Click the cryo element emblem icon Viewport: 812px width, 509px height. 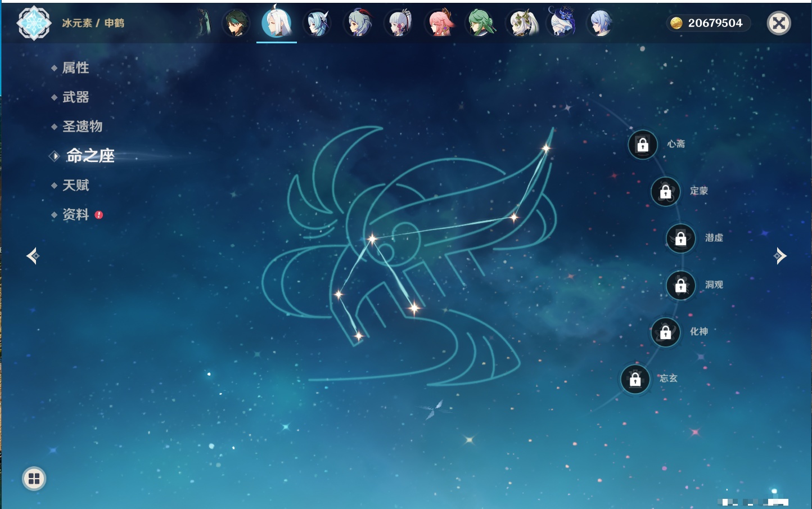(x=34, y=23)
